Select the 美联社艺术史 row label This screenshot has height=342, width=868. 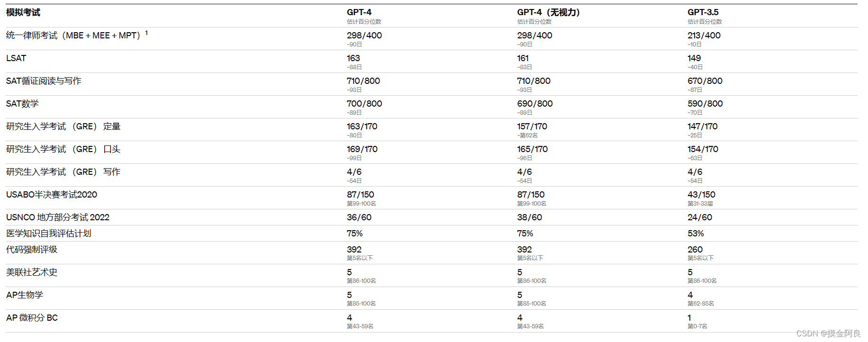(x=32, y=272)
